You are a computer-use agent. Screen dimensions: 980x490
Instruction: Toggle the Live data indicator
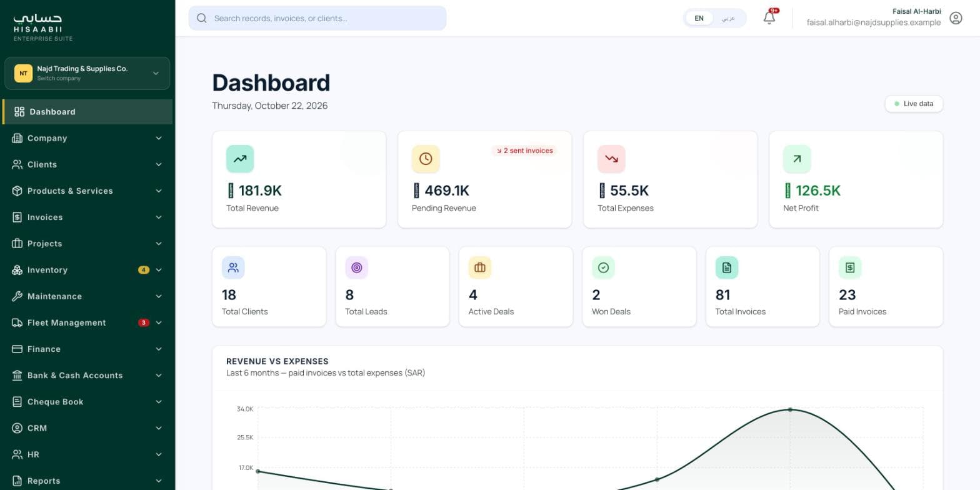914,104
